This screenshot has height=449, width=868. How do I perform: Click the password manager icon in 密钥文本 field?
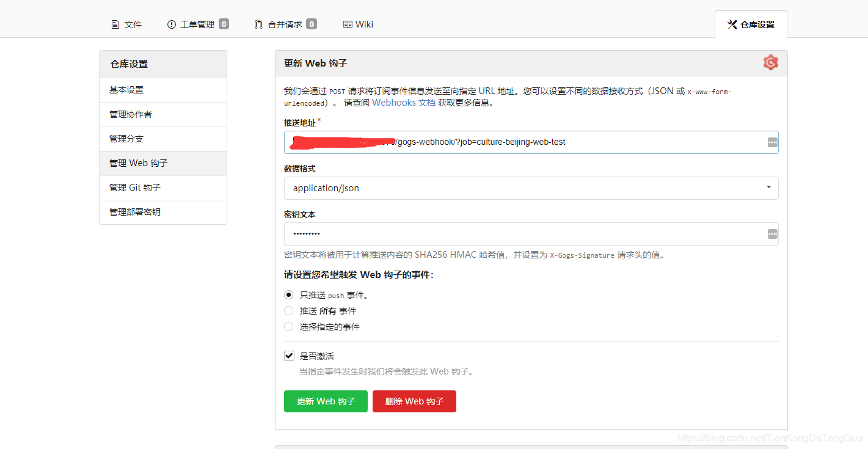point(773,234)
